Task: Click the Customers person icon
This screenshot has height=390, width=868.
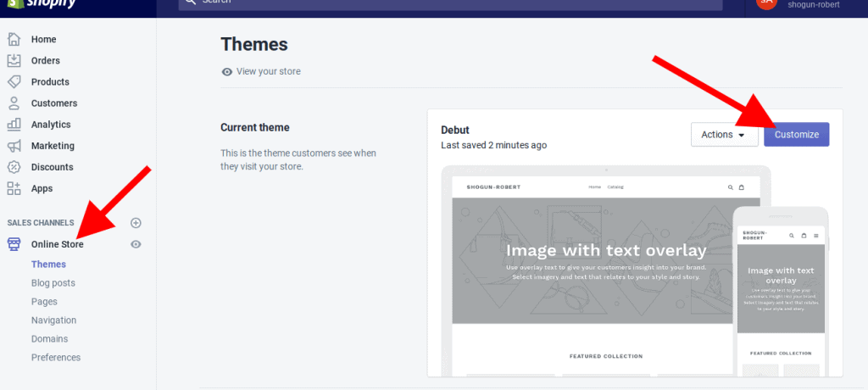Action: [14, 103]
